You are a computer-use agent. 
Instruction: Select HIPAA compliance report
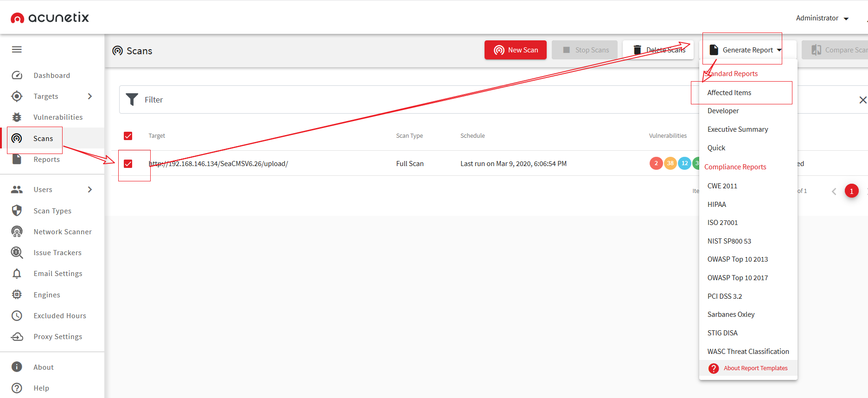click(x=716, y=205)
